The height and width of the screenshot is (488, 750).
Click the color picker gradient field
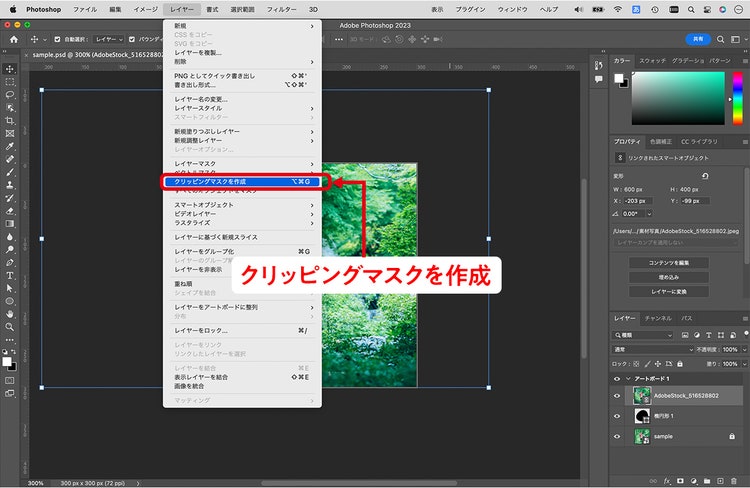click(678, 99)
